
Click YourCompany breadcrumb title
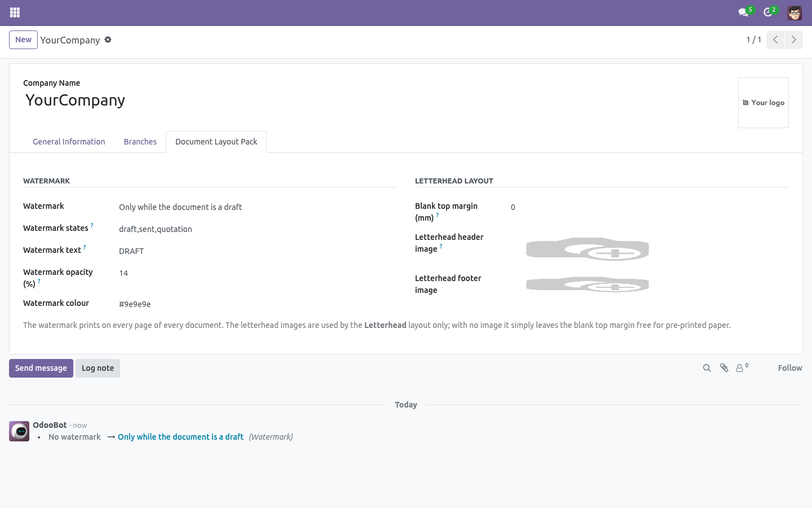pos(70,40)
